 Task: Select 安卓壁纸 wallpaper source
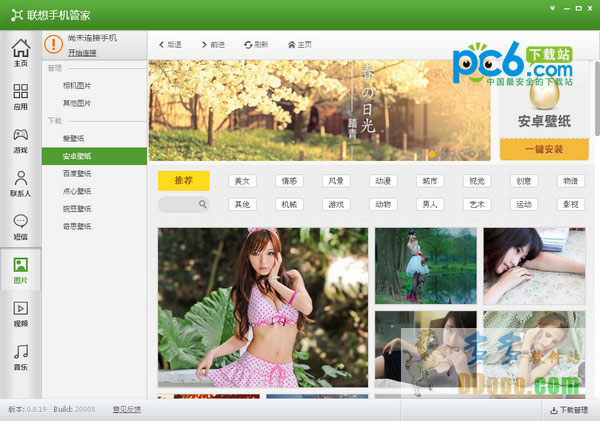(94, 156)
